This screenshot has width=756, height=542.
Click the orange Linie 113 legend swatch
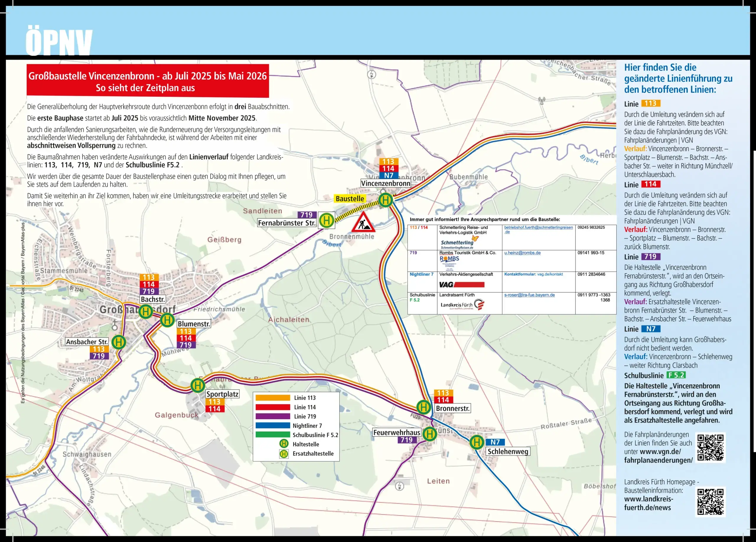(x=273, y=398)
